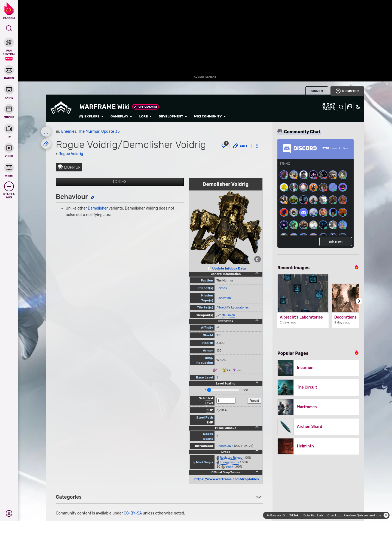
Task: Open the Albrecht's Laboratories recent image thumbnail
Action: click(x=303, y=293)
